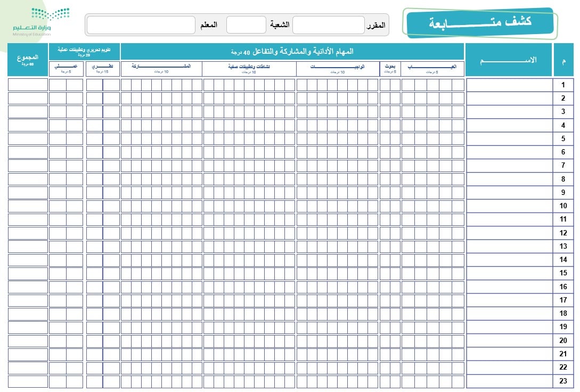Click the total cell for row 23
Viewport: 580px width, 392px height.
(28, 381)
